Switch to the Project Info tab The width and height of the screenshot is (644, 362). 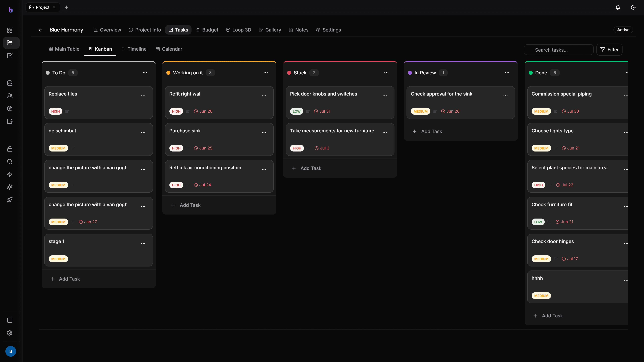(x=145, y=30)
